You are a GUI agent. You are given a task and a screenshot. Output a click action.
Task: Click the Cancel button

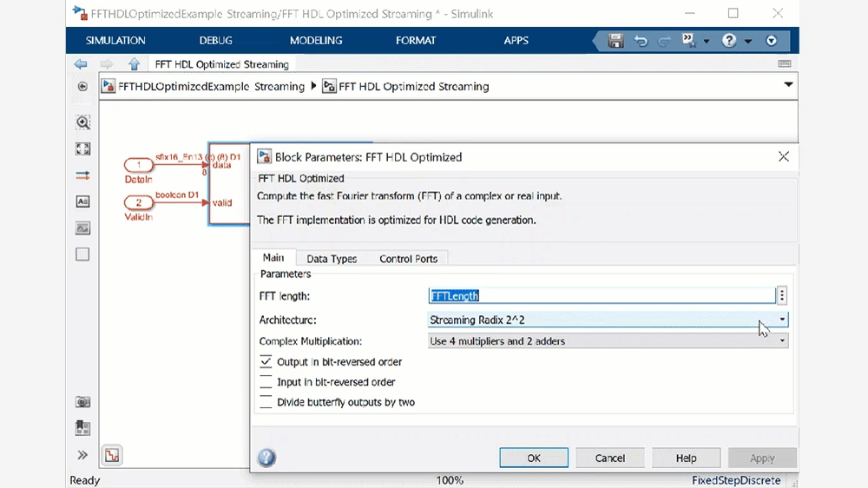tap(610, 458)
